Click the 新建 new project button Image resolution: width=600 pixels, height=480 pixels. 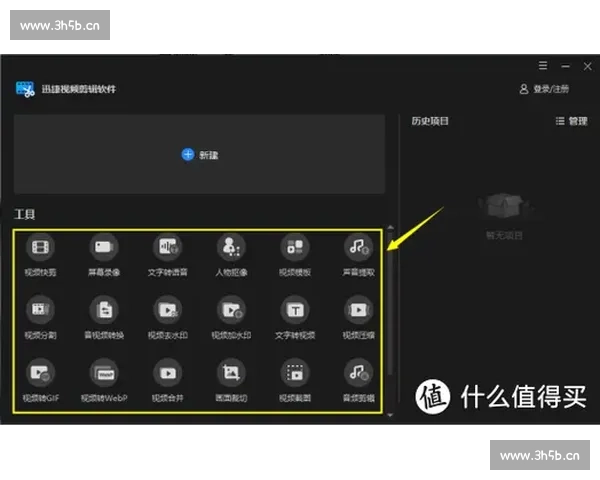199,155
